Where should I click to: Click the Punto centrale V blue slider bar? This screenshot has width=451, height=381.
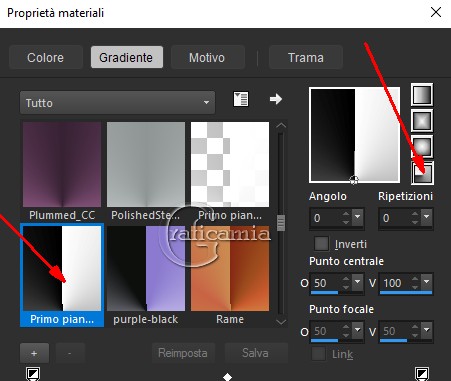406,293
